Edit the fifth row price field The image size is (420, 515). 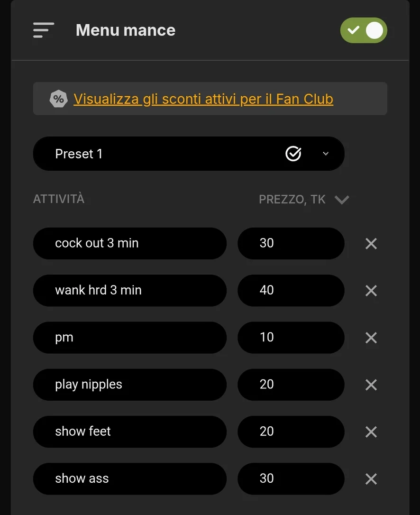(x=291, y=432)
